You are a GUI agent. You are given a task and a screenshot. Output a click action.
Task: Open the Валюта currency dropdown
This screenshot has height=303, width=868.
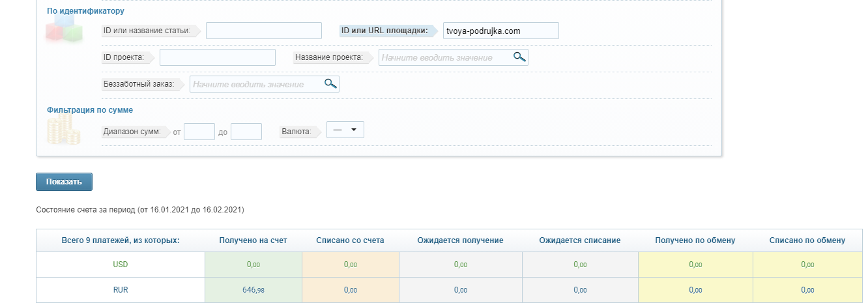click(x=345, y=130)
